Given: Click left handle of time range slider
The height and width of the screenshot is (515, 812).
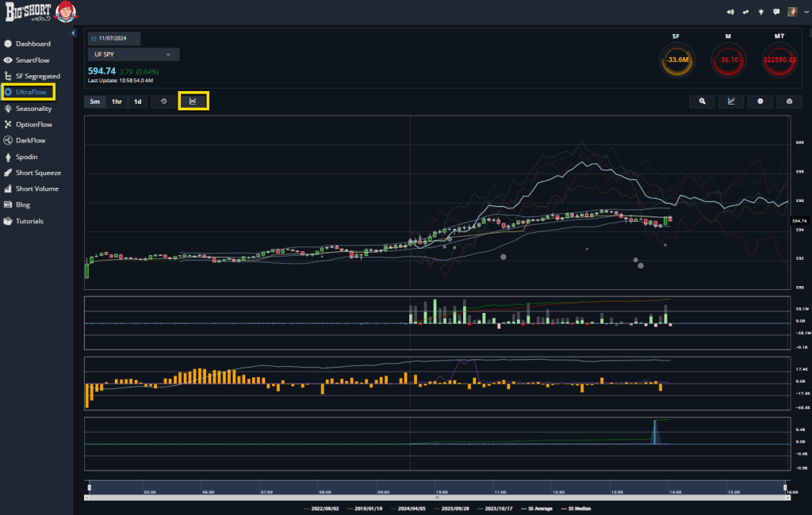Looking at the screenshot, I should tap(90, 488).
